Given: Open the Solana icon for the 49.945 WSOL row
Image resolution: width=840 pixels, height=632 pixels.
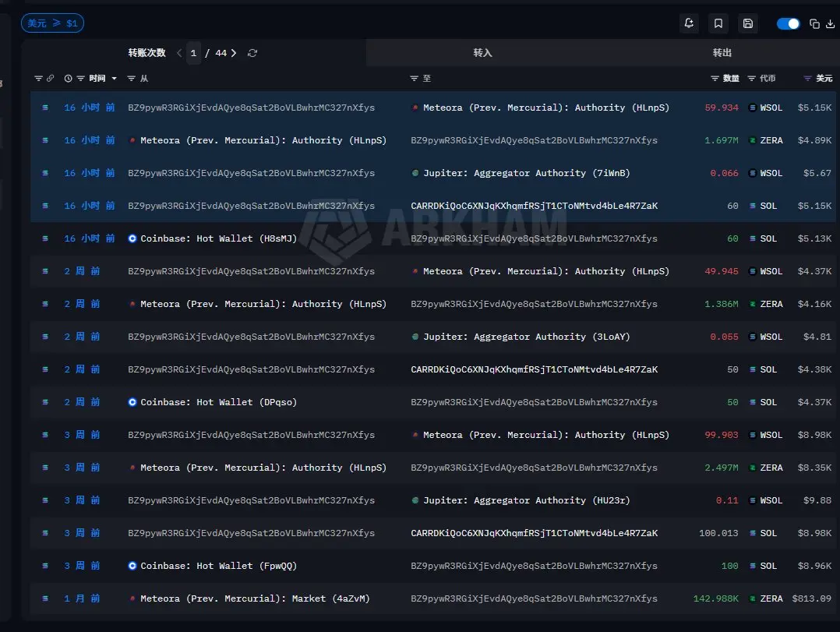Looking at the screenshot, I should (45, 271).
